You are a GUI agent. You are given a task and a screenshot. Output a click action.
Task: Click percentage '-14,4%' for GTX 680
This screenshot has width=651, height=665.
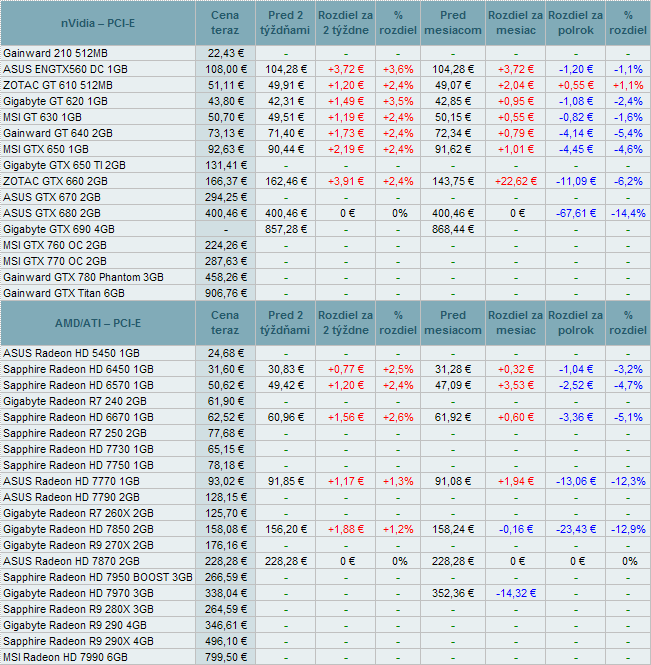click(628, 213)
